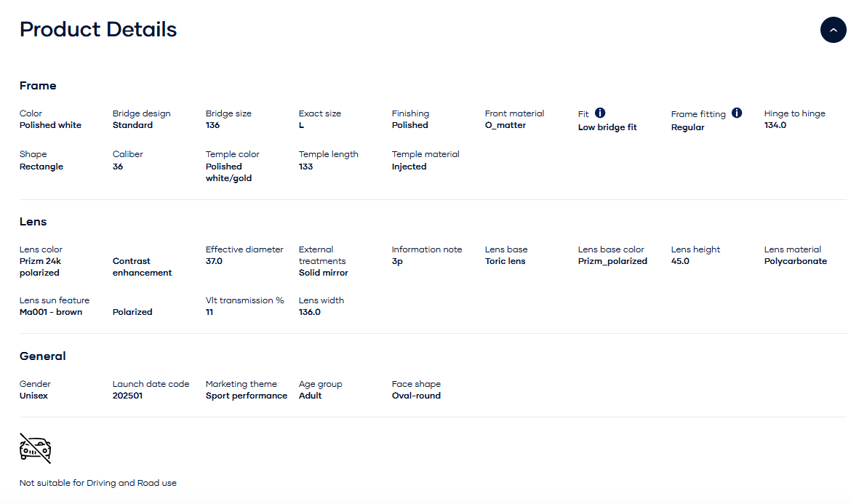
Task: Select the Solid mirror treatment value
Action: pyautogui.click(x=323, y=273)
